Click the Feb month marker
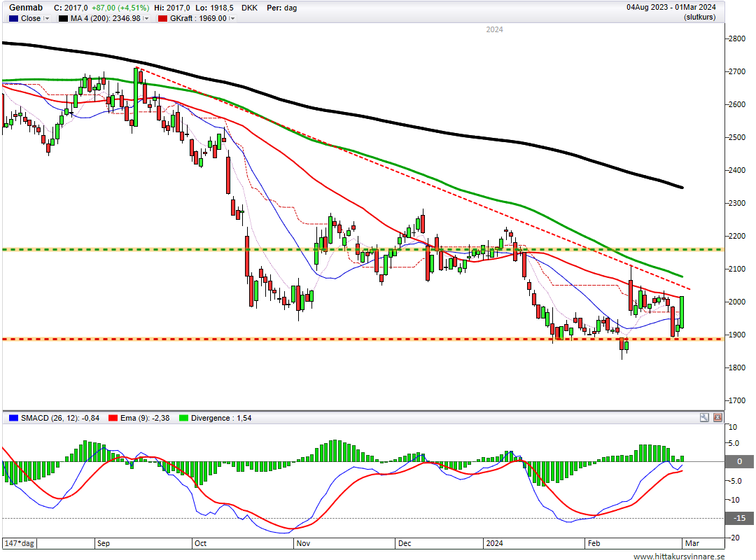This screenshot has width=756, height=560. pyautogui.click(x=594, y=543)
